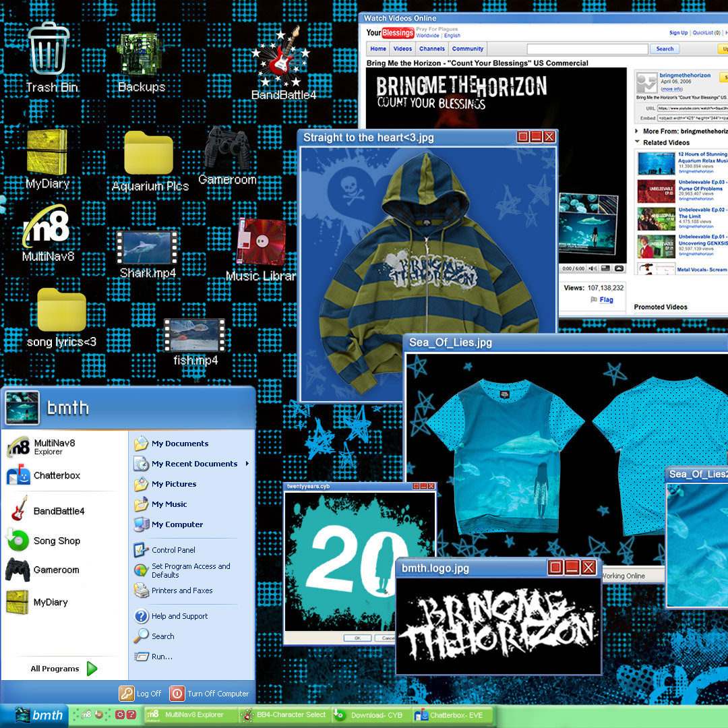Click the Log Off button
The image size is (728, 728).
click(140, 694)
